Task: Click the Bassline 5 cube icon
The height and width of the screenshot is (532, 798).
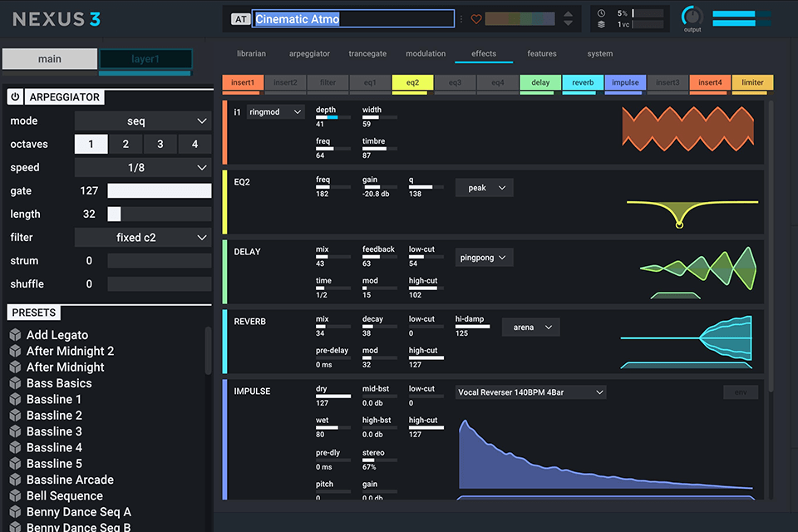Action: (15, 463)
